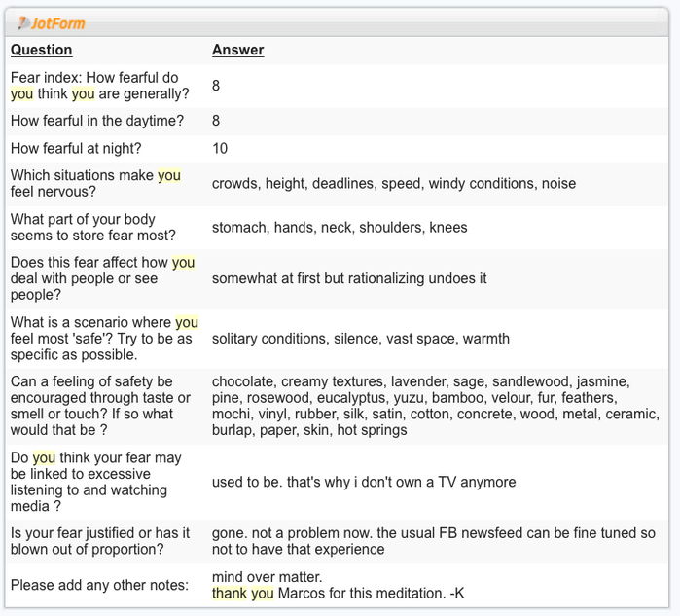Click the answer 10 for night fear
Image resolution: width=680 pixels, height=616 pixels.
click(220, 148)
